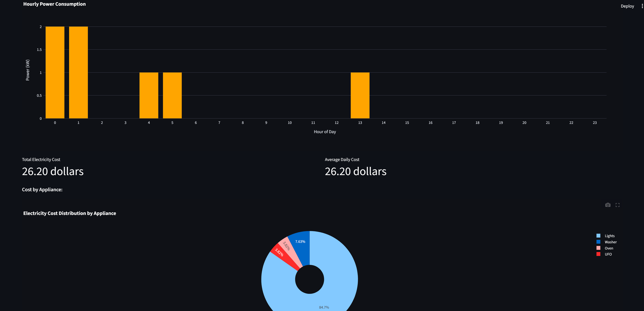Screen dimensions: 644x311
Task: Toggle the Oven legend swatch
Action: click(x=598, y=248)
